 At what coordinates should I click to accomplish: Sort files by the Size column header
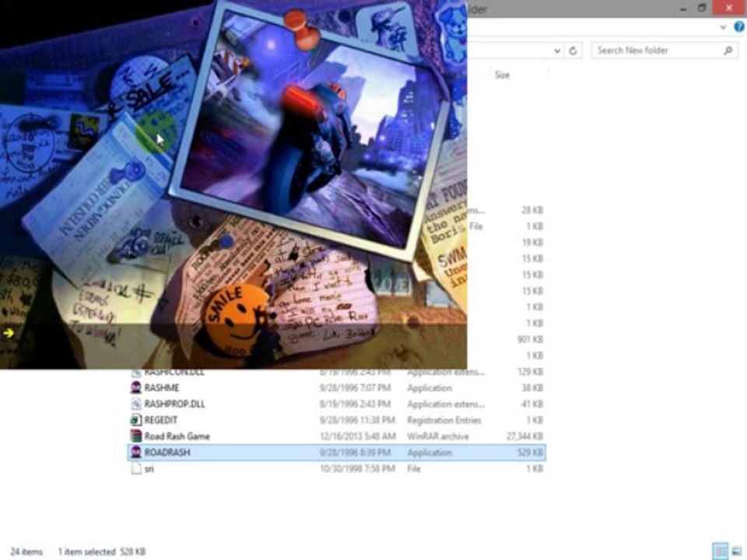(502, 75)
